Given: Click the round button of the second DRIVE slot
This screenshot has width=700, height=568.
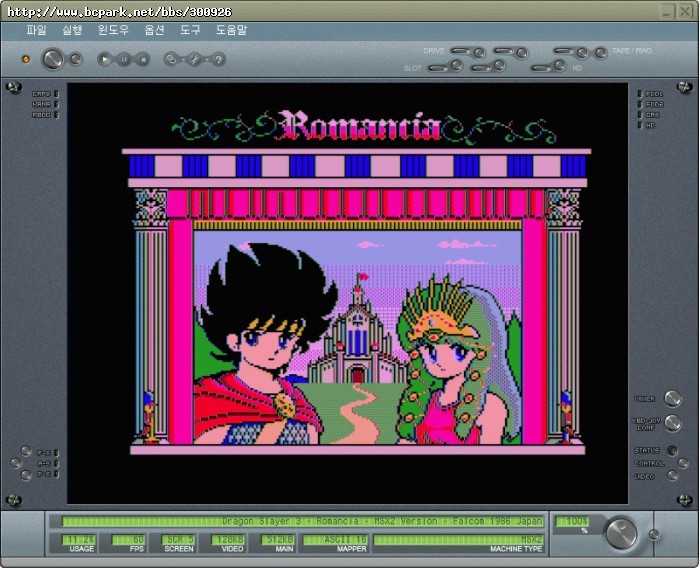Looking at the screenshot, I should pos(522,53).
